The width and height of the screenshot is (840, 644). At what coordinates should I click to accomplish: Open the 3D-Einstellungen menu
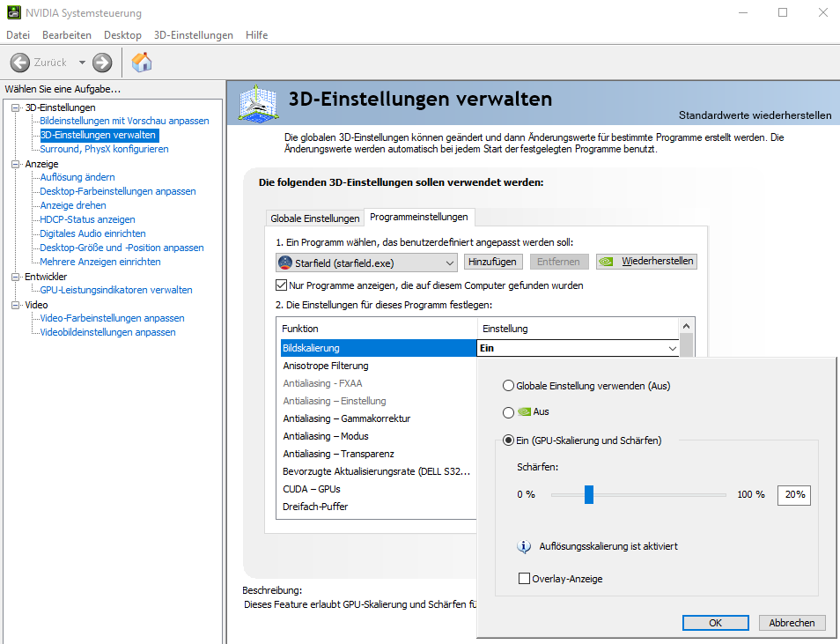click(x=194, y=35)
